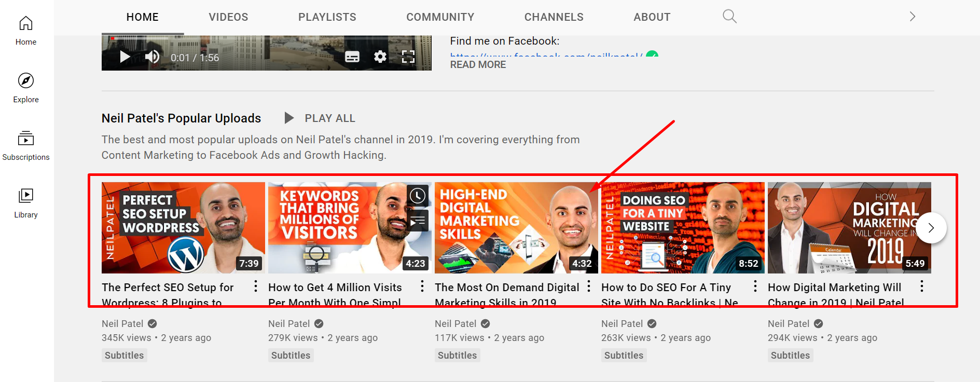Open Perfect SEO Setup WordPress thumbnail
Screen dimensions: 980x382
(183, 228)
